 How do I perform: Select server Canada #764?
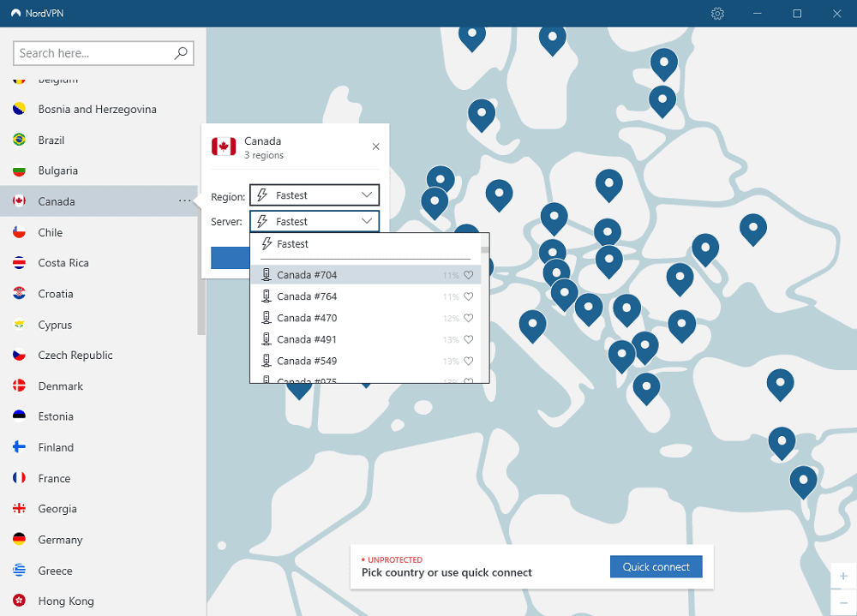(365, 296)
